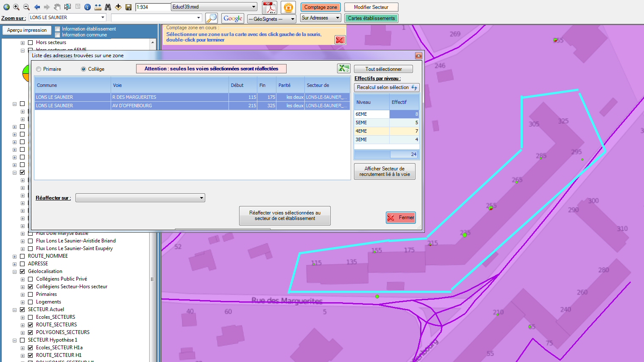Select the R DES MARGUERITES row
The width and height of the screenshot is (644, 362).
192,97
